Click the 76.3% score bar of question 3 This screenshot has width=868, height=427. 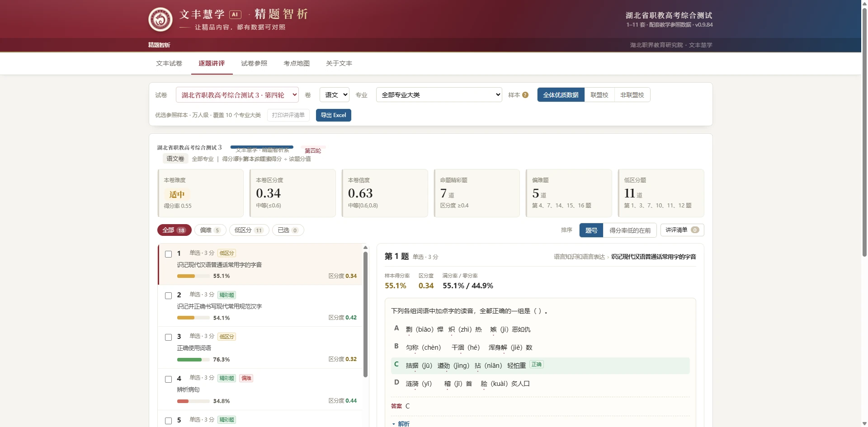tap(193, 360)
